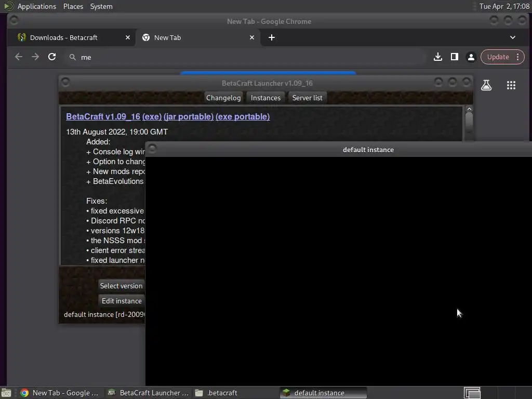Click the changelog scrollbar thumb
This screenshot has width=532, height=399.
[x=469, y=122]
